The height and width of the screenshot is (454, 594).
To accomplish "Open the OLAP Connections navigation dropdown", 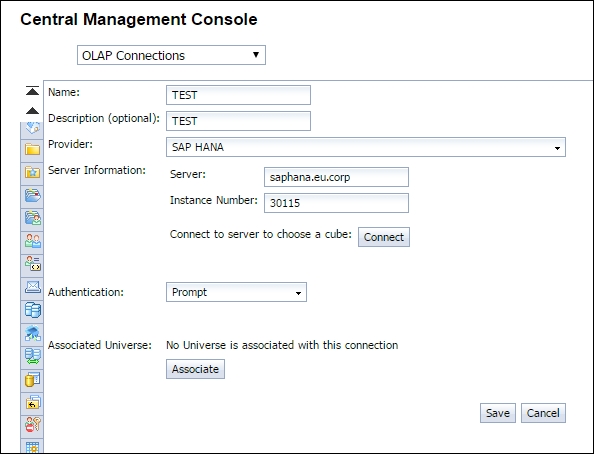I will pyautogui.click(x=171, y=55).
